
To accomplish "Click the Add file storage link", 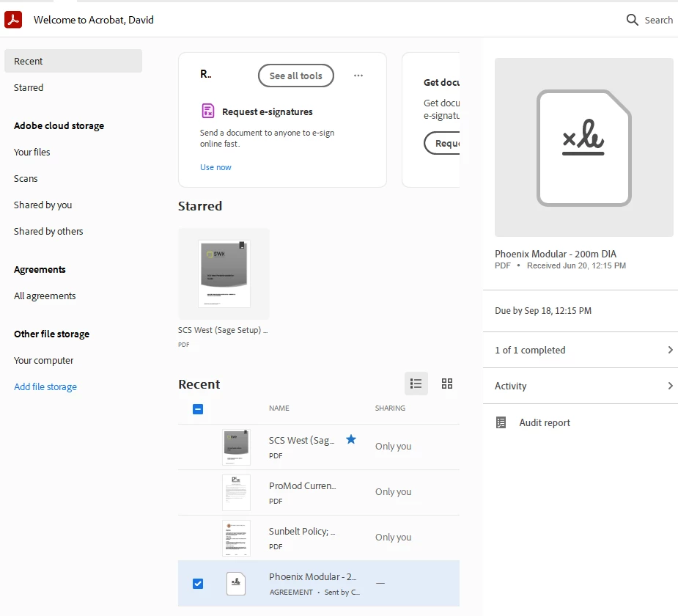I will (45, 386).
